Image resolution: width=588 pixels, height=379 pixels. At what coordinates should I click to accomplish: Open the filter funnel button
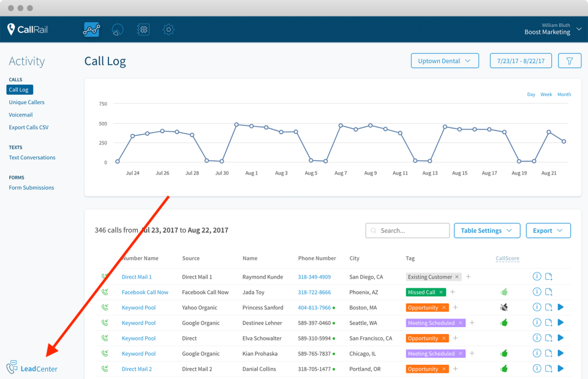[569, 61]
